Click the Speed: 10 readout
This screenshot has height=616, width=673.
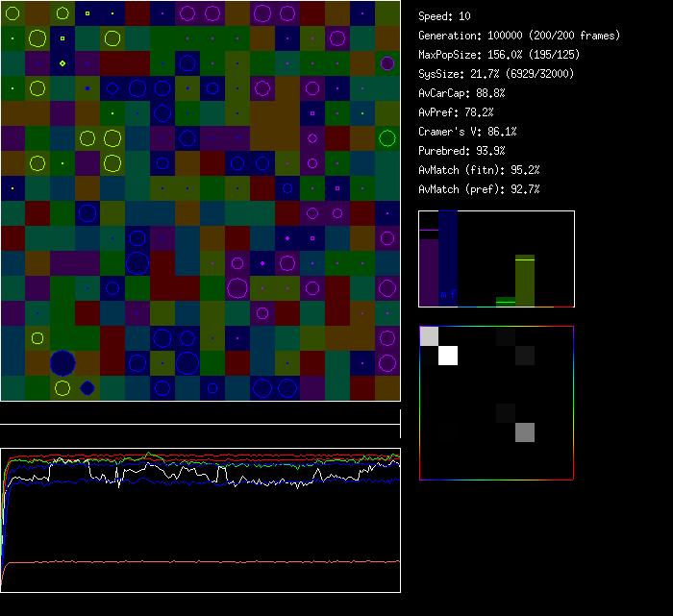445,16
